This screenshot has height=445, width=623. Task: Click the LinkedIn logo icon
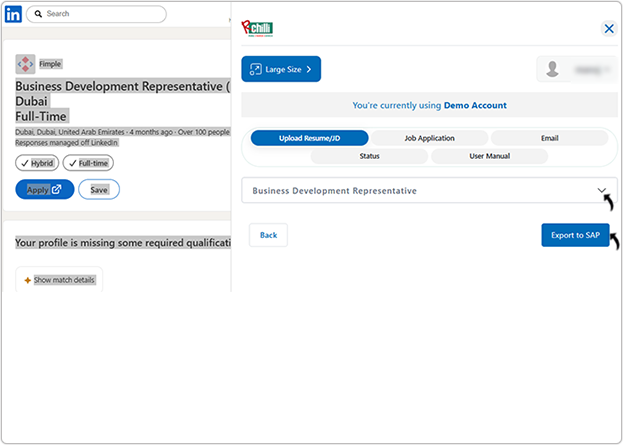(x=13, y=14)
